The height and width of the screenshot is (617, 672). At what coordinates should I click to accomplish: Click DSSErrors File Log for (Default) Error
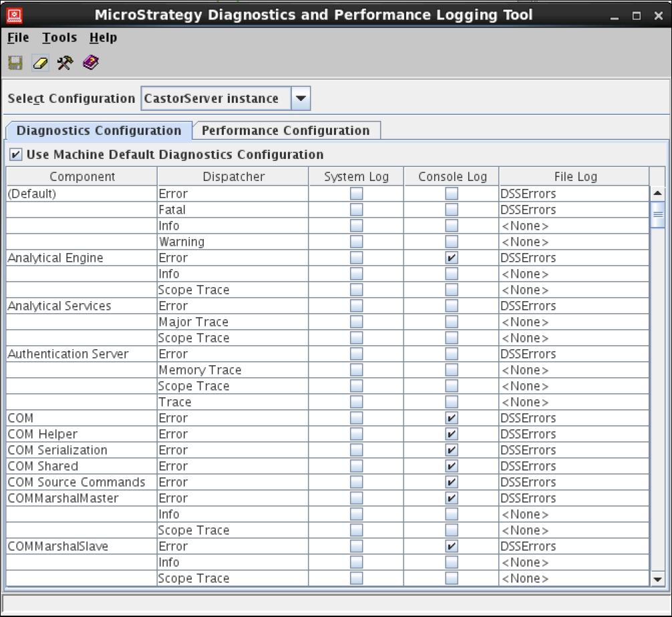(574, 194)
